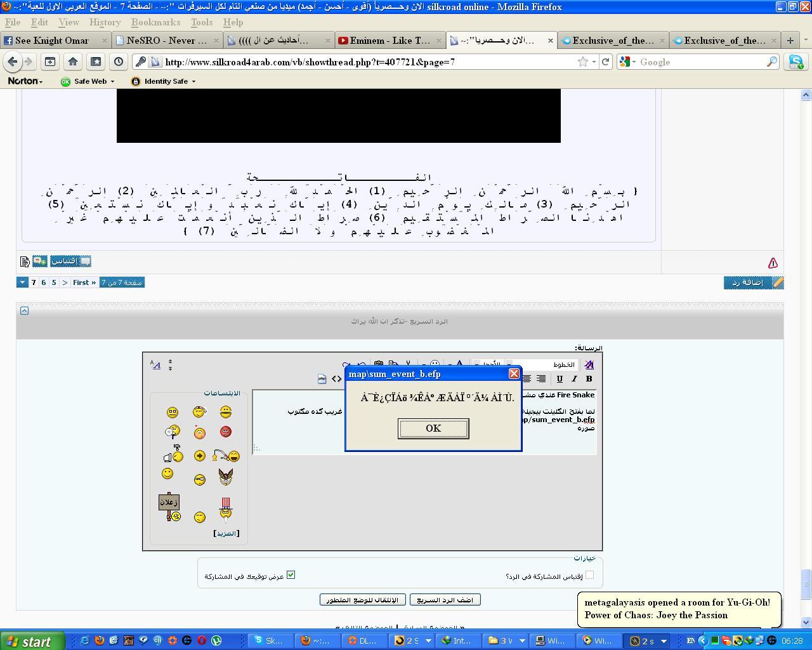Collapse the quick reply panel toggle

(x=24, y=310)
